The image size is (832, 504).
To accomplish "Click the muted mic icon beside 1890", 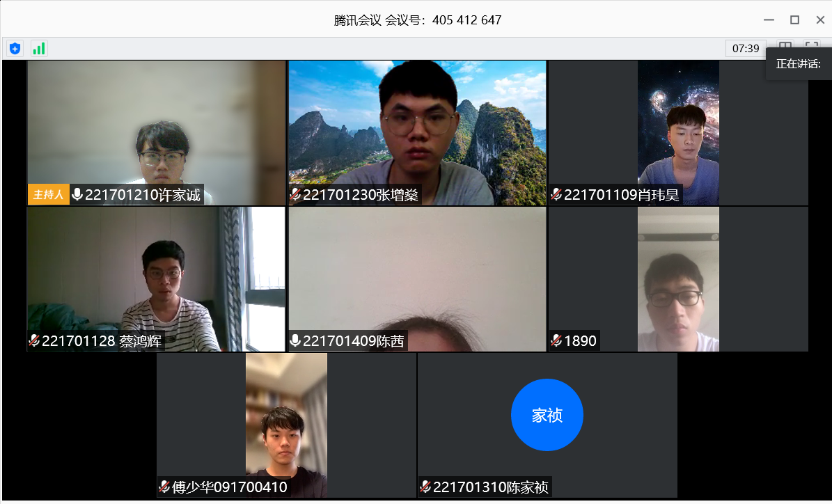I will pyautogui.click(x=556, y=340).
